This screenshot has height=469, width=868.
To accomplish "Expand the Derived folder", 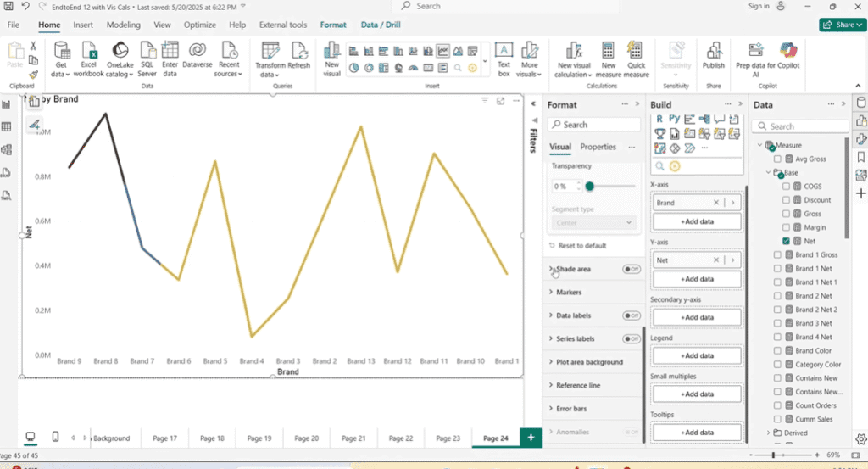I will pos(768,433).
